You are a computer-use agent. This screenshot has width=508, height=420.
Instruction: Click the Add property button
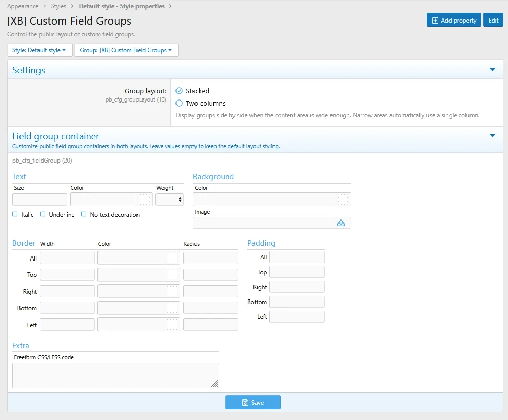click(454, 21)
